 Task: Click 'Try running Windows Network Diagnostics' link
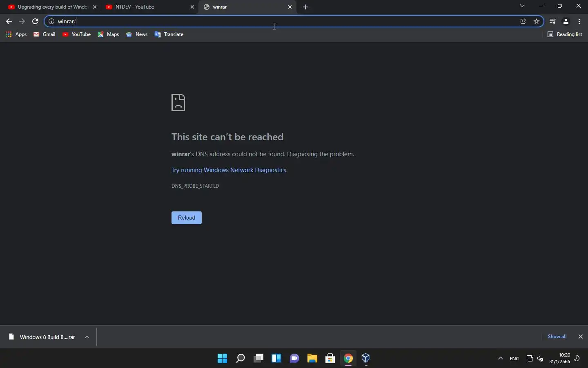229,170
